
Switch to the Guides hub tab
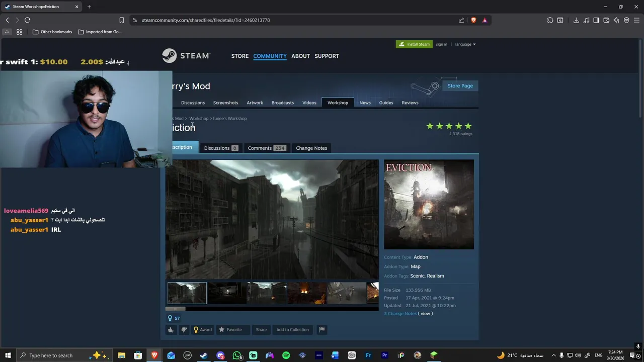[x=386, y=103]
